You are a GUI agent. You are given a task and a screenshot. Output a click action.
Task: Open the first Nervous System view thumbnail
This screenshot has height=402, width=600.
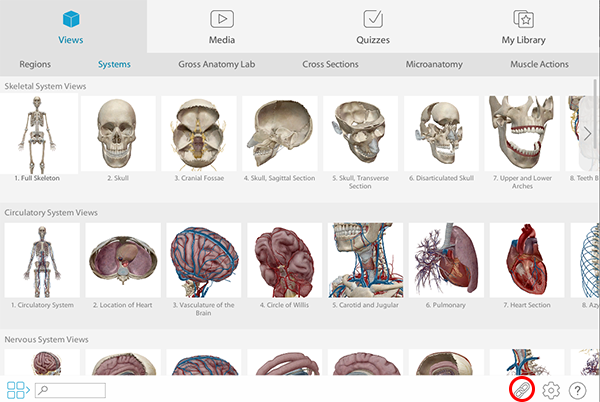click(x=42, y=362)
